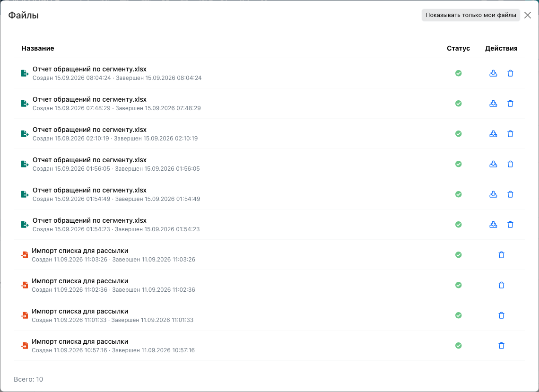Screen dimensions: 539x392
Task: Click green status check for 08:04:24 report
Action: [459, 73]
